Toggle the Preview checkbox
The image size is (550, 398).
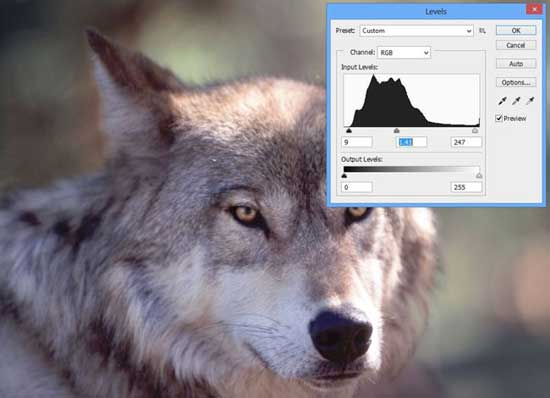pyautogui.click(x=499, y=118)
